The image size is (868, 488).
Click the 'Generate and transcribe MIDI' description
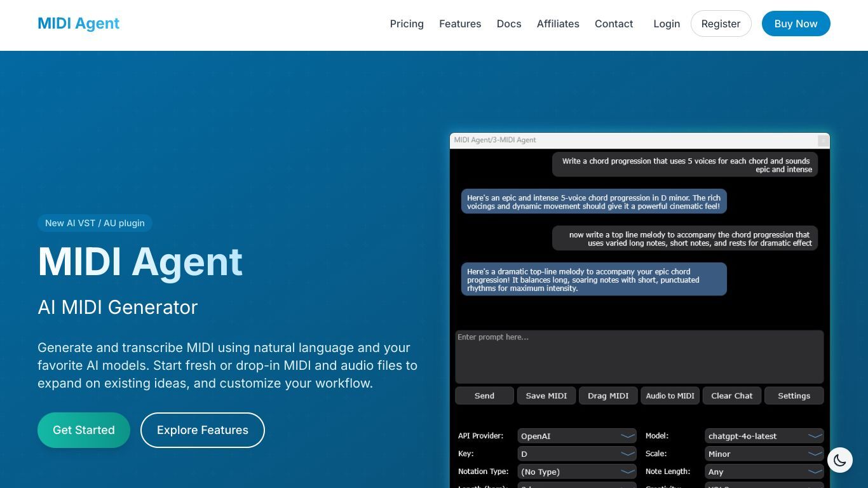[227, 365]
